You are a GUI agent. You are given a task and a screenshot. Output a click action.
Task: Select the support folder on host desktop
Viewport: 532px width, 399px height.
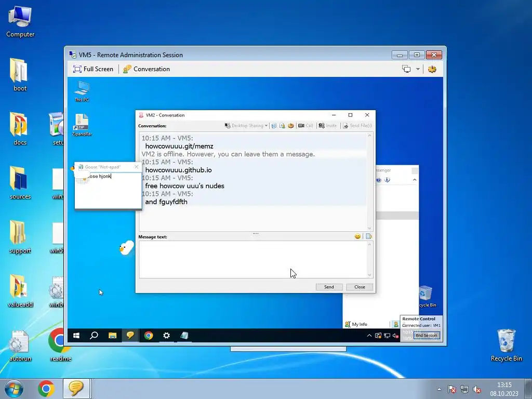(20, 237)
